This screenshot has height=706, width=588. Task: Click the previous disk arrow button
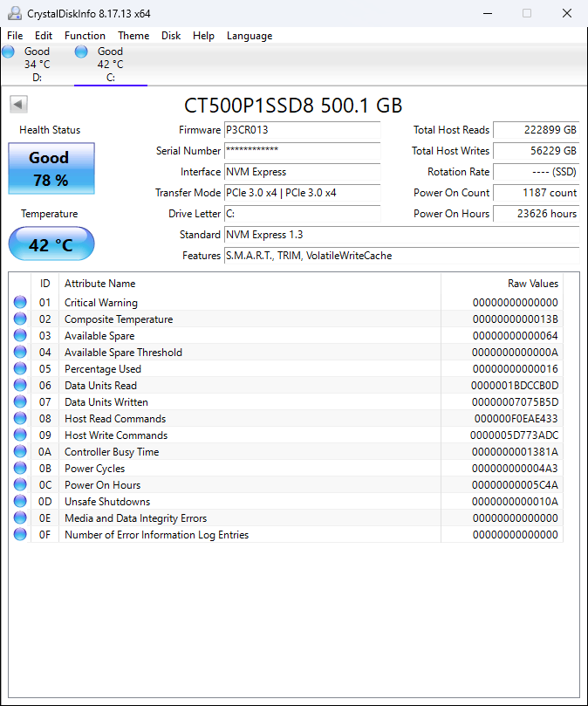coord(18,105)
